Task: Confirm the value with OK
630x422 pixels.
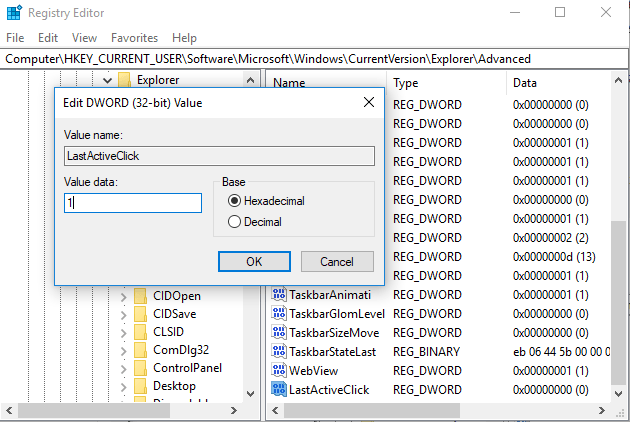Action: (253, 261)
